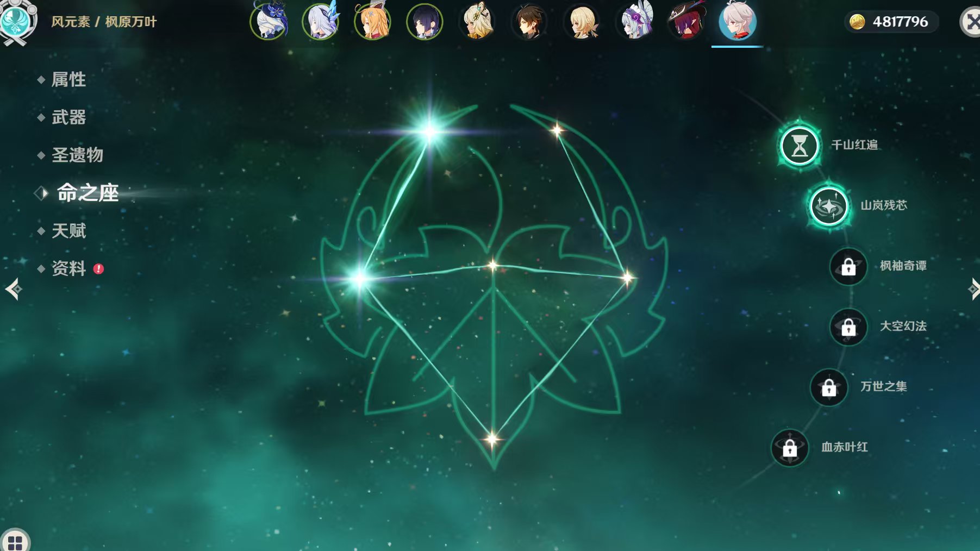This screenshot has height=551, width=980.
Task: Choose the Citlali avatar with purple headband
Action: click(634, 22)
